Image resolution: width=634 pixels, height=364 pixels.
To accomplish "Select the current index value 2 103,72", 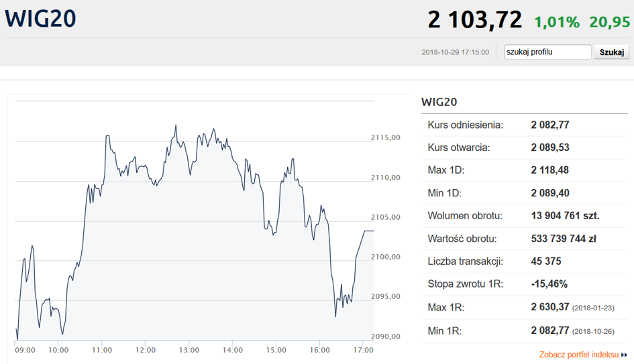I will (474, 20).
